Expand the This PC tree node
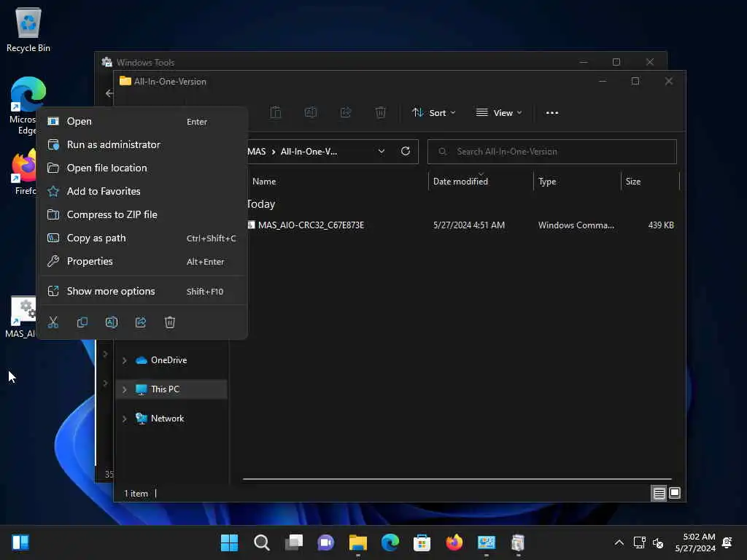The width and height of the screenshot is (747, 560). point(124,390)
